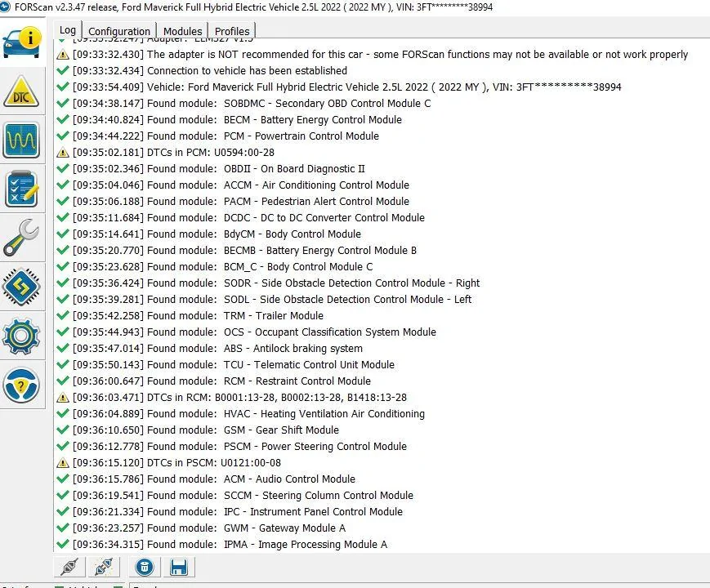Switch to the Configuration tab

[x=119, y=31]
